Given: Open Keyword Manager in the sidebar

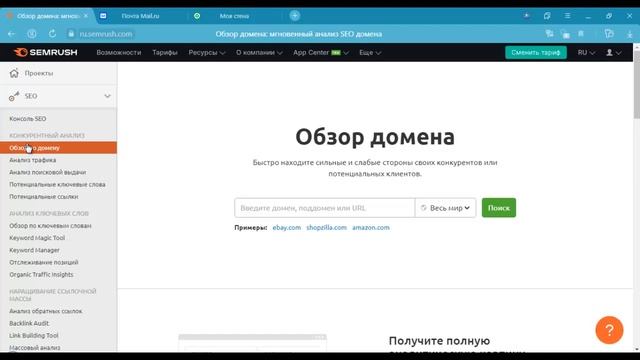Looking at the screenshot, I should (34, 250).
